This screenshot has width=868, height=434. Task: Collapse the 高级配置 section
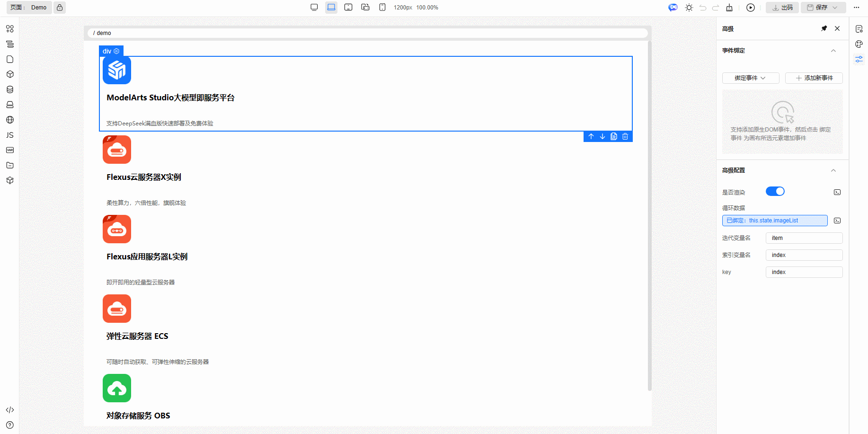pos(833,170)
